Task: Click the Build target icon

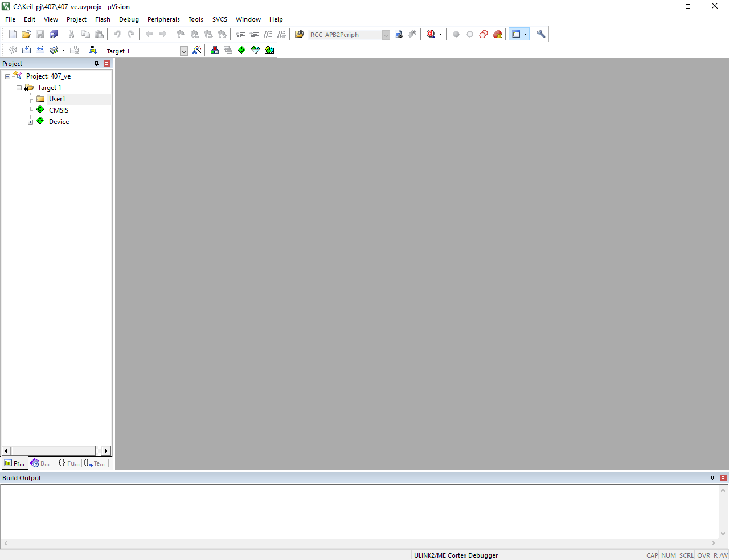Action: pyautogui.click(x=26, y=50)
